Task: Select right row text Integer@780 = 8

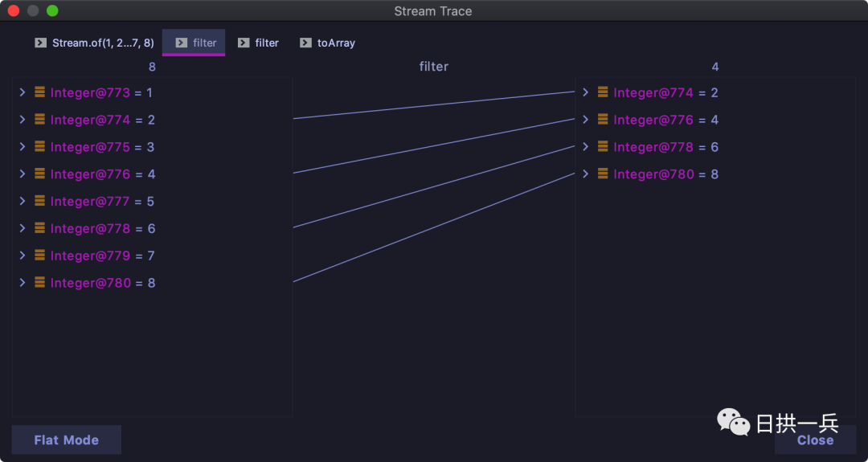Action: point(666,174)
